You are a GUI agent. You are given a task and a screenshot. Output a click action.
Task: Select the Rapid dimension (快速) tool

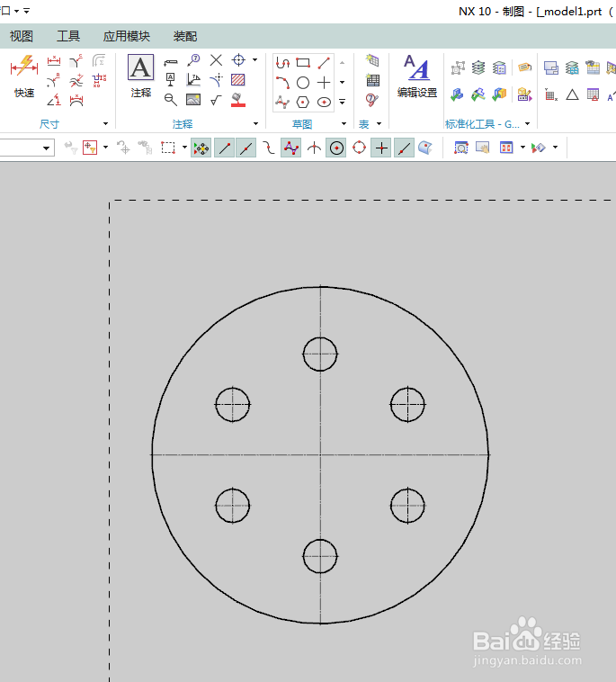(24, 76)
